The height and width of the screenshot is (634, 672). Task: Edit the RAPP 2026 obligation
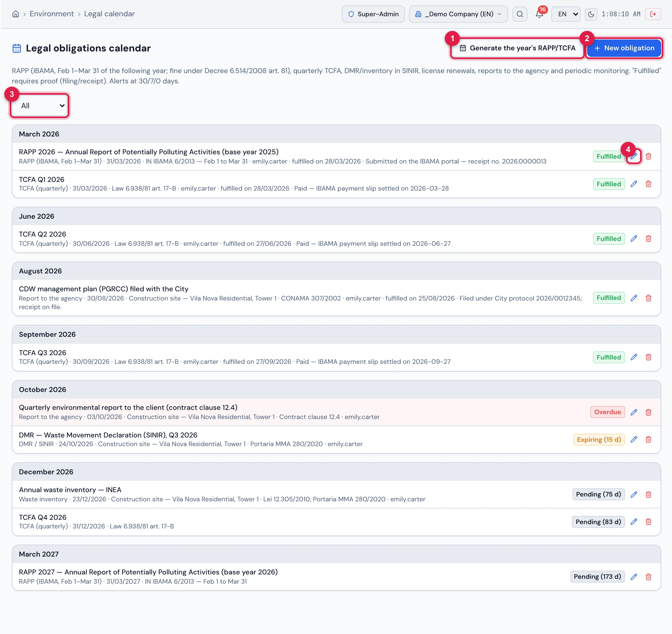coord(634,156)
